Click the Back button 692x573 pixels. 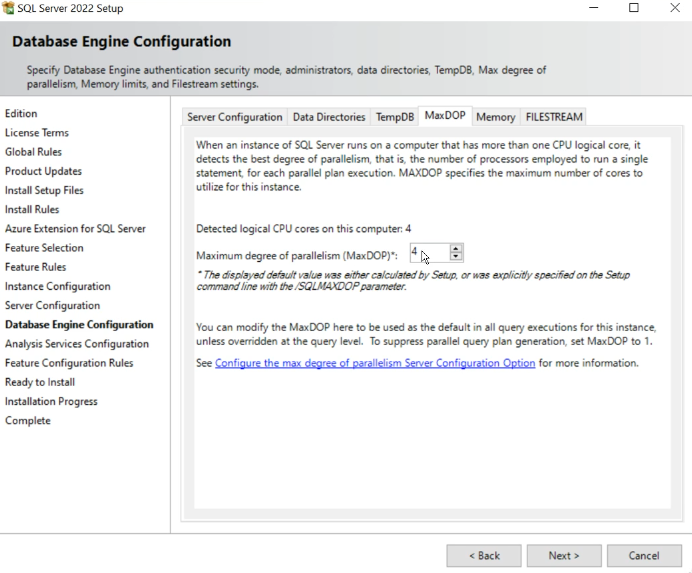484,555
